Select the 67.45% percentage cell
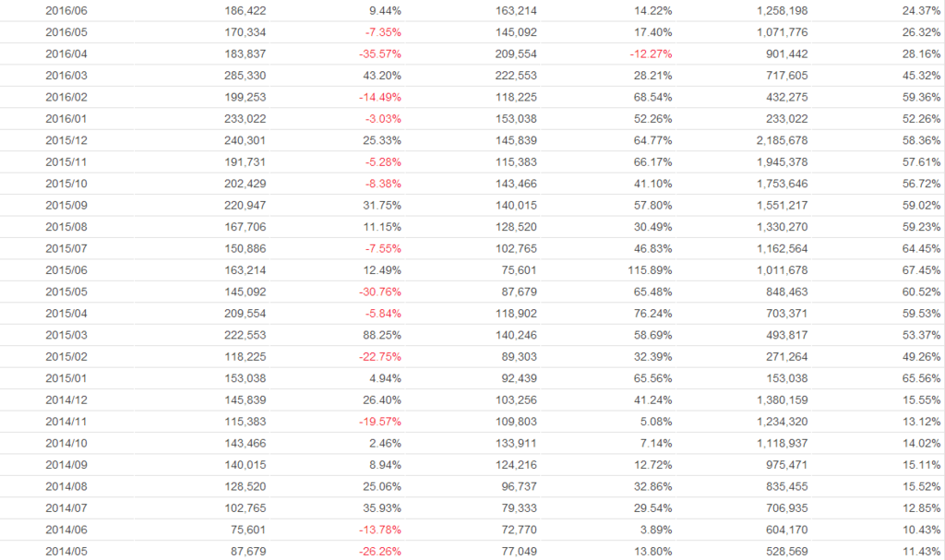 pos(922,269)
